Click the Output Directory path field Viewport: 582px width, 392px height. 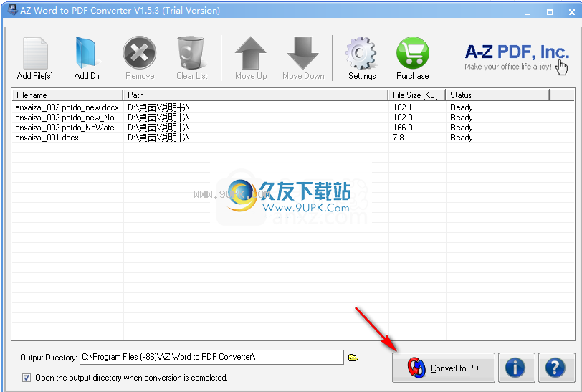coord(211,357)
